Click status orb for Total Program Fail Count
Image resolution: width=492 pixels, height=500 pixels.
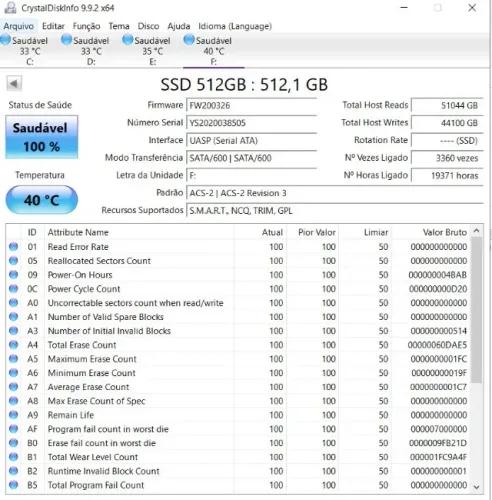tap(13, 485)
